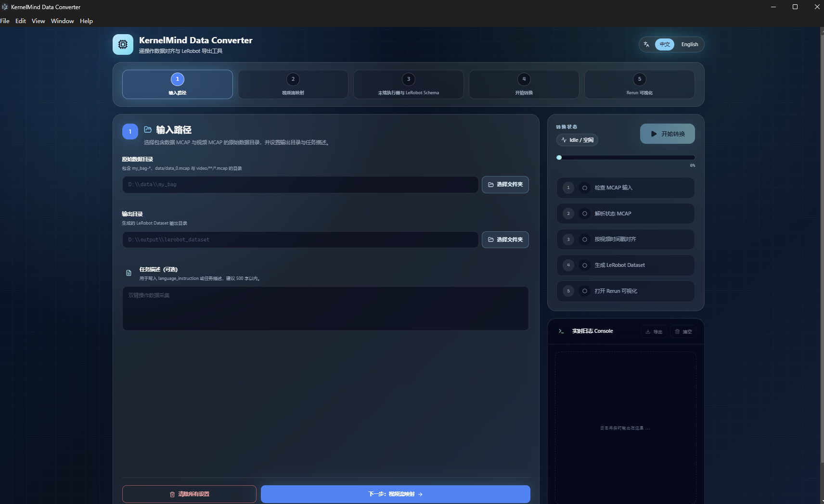Open step 1 输入路径 tab

178,84
